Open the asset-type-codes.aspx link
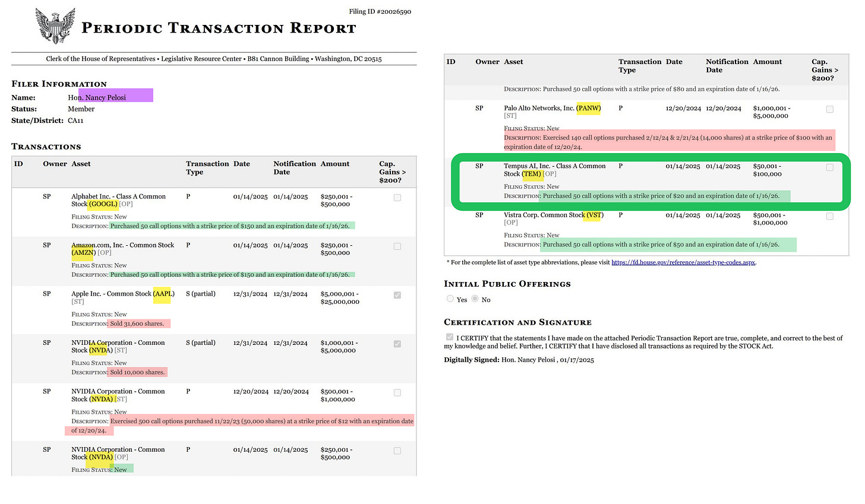Viewport: 865px width, 504px height. [x=683, y=262]
